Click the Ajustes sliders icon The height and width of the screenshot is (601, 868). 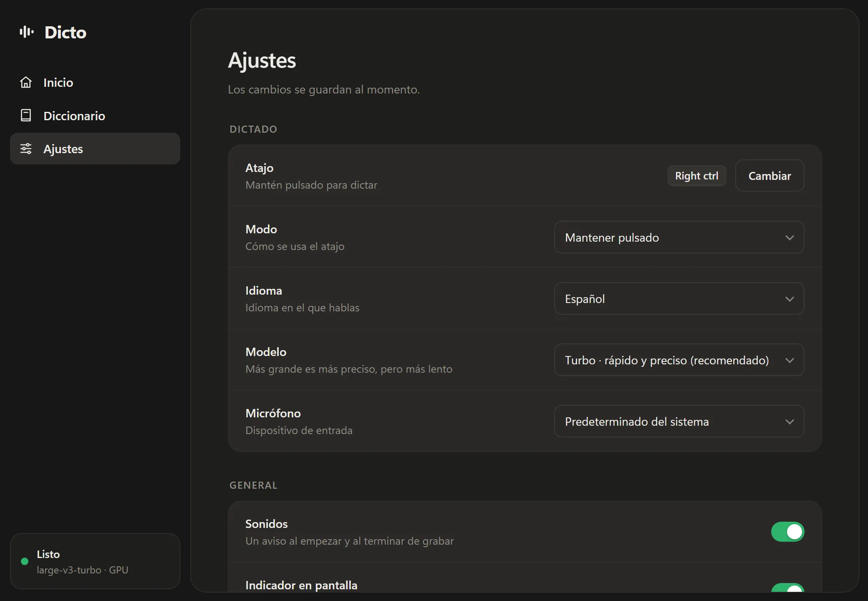26,149
